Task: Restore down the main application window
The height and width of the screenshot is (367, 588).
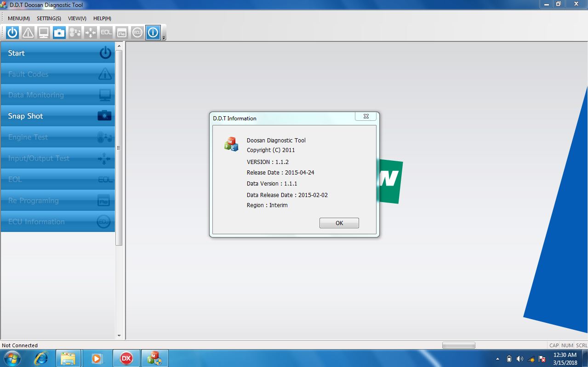Action: [x=559, y=4]
